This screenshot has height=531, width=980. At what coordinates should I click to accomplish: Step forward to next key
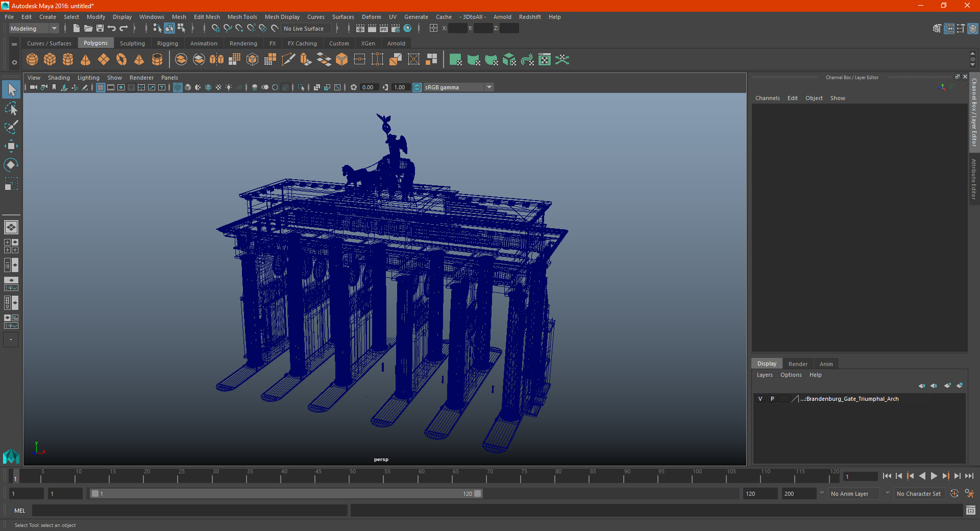(946, 476)
